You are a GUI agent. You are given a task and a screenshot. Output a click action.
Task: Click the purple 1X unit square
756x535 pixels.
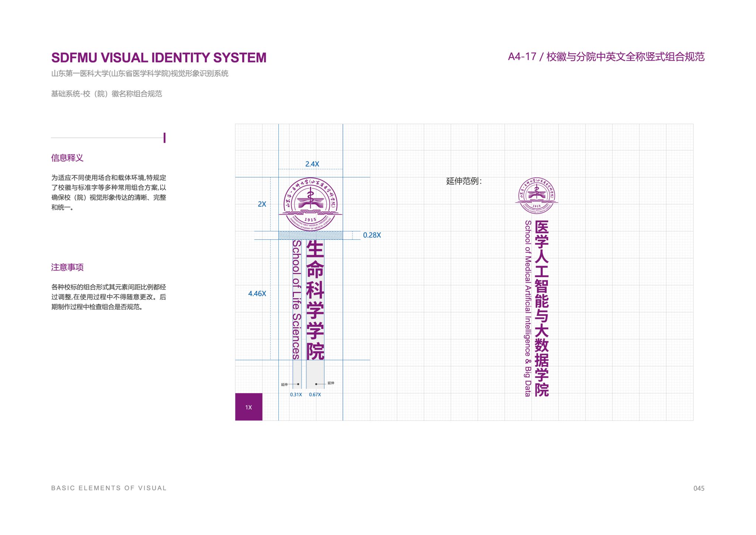click(249, 407)
